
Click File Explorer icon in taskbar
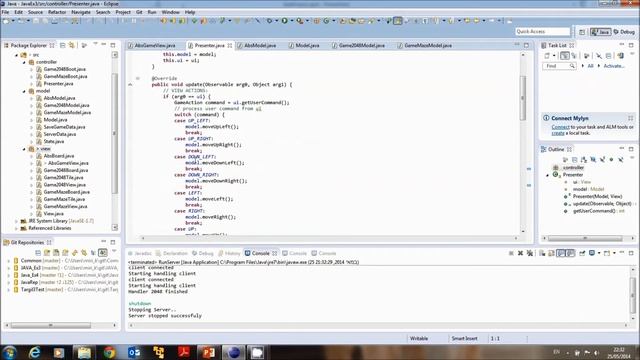(84, 352)
